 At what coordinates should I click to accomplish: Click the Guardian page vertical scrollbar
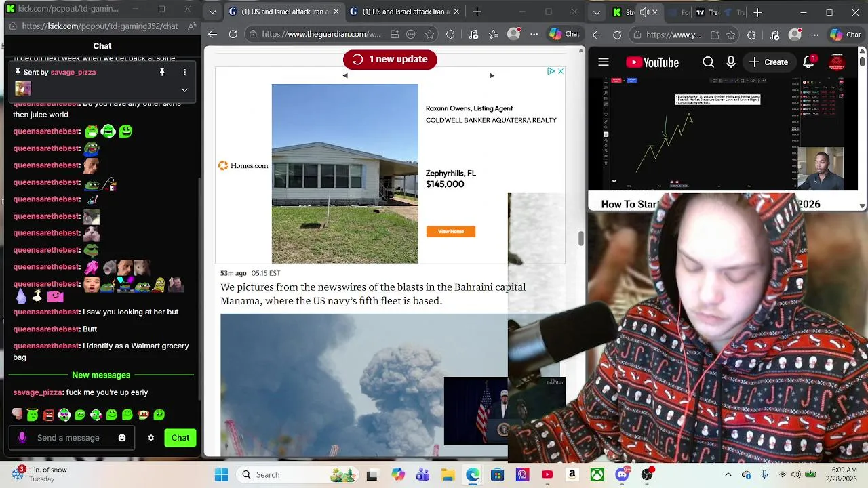[580, 238]
